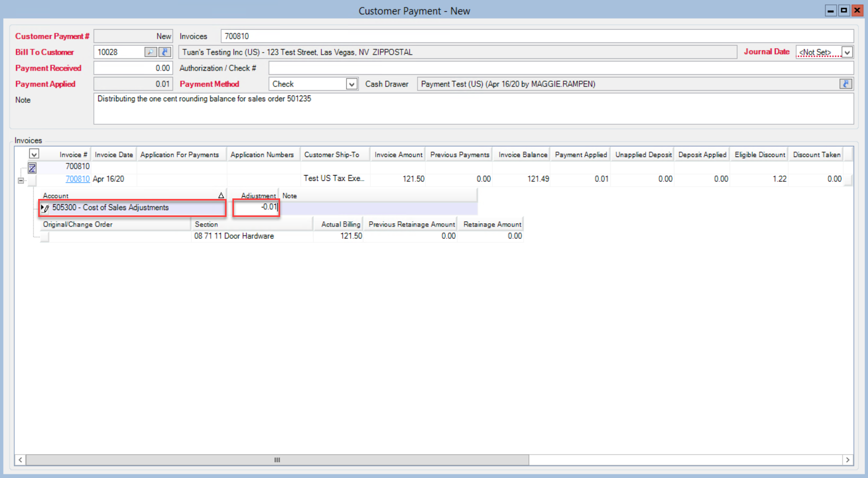The height and width of the screenshot is (478, 868).
Task: Open the Bill To Customer search lookup icon
Action: point(151,52)
